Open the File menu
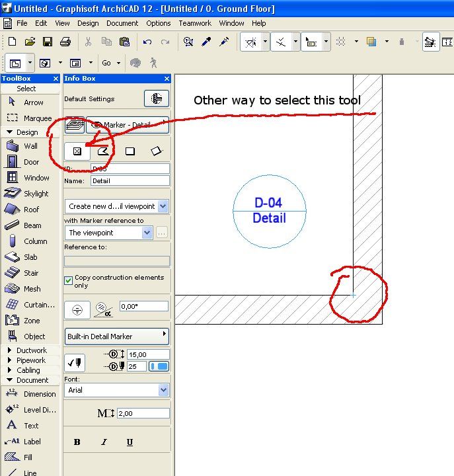The width and height of the screenshot is (454, 476). coord(22,23)
